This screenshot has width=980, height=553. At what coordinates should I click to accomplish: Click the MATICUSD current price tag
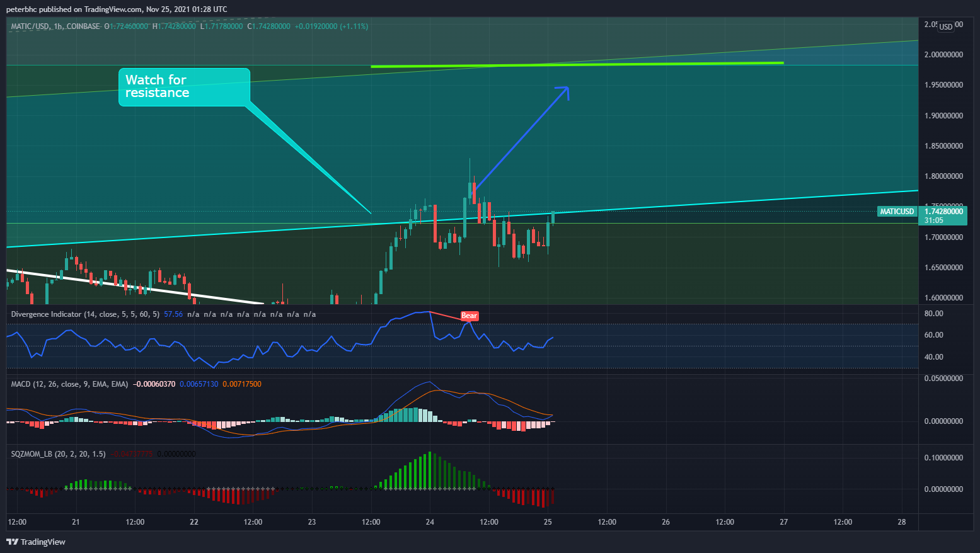(x=897, y=212)
